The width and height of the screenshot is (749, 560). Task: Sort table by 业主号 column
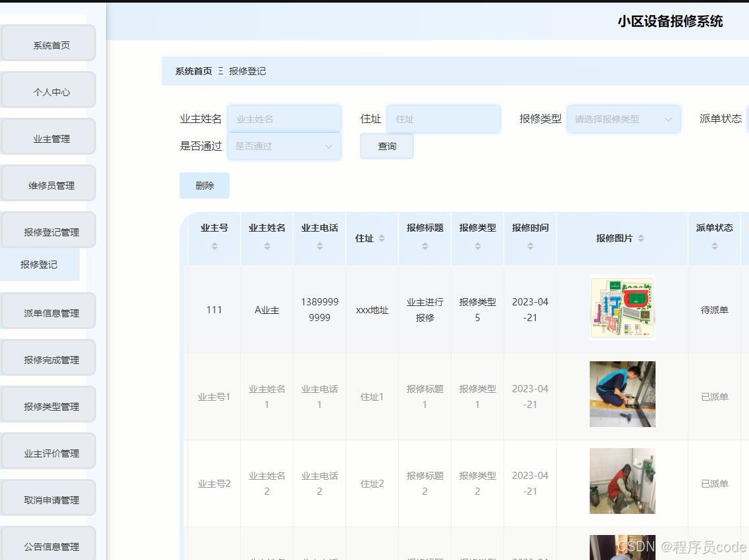click(x=213, y=247)
